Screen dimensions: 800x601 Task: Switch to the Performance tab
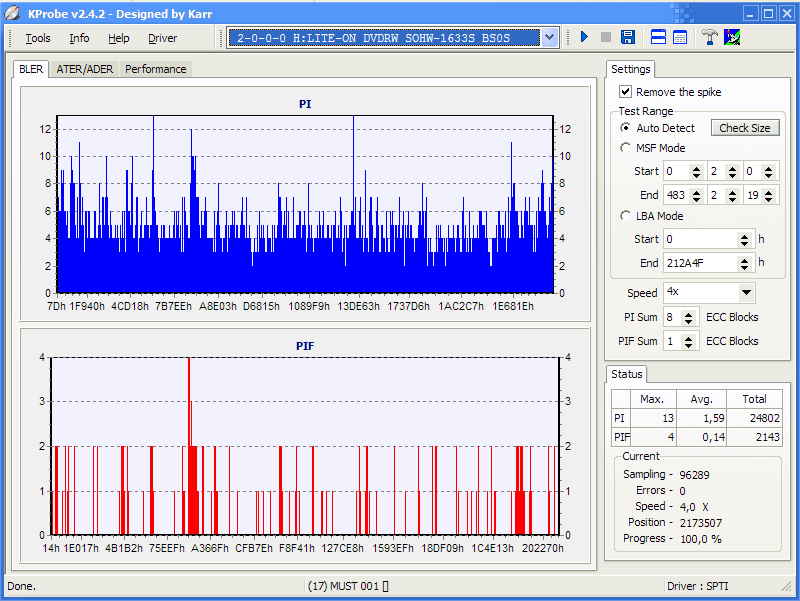[x=155, y=69]
